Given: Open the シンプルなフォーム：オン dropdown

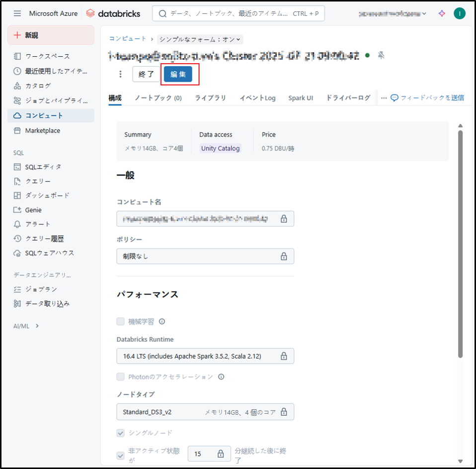Looking at the screenshot, I should 200,39.
